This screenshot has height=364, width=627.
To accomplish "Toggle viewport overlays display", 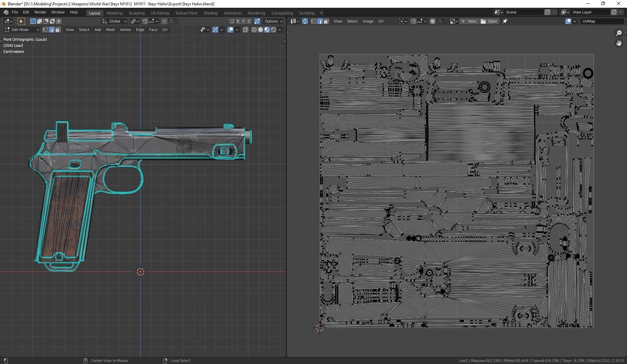I will click(230, 30).
